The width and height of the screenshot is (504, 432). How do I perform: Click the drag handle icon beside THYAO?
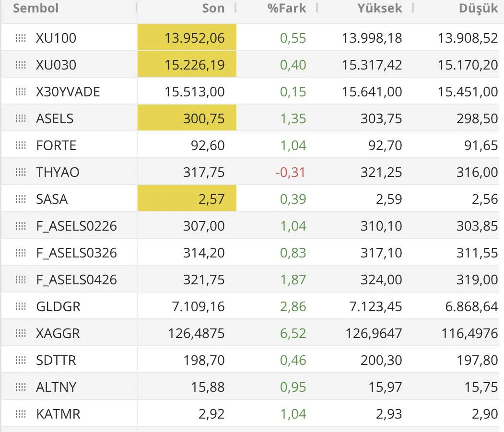(x=21, y=172)
